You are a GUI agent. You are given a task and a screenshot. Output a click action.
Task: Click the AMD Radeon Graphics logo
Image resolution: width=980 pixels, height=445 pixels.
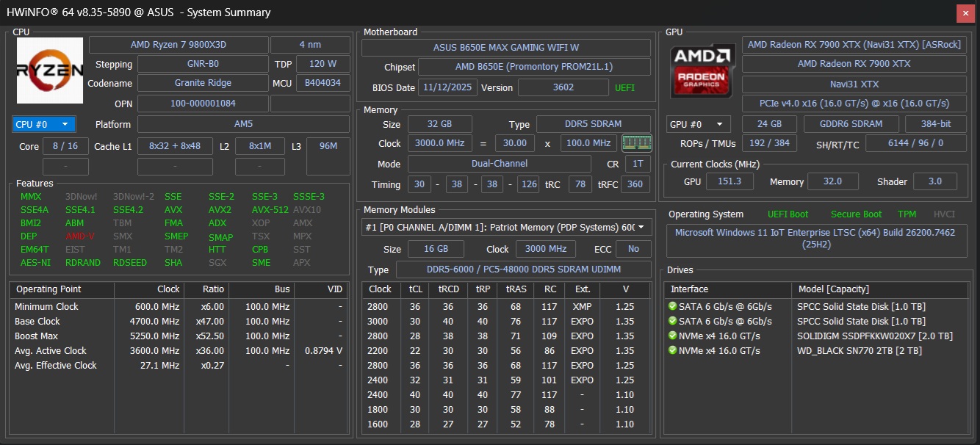tap(702, 72)
